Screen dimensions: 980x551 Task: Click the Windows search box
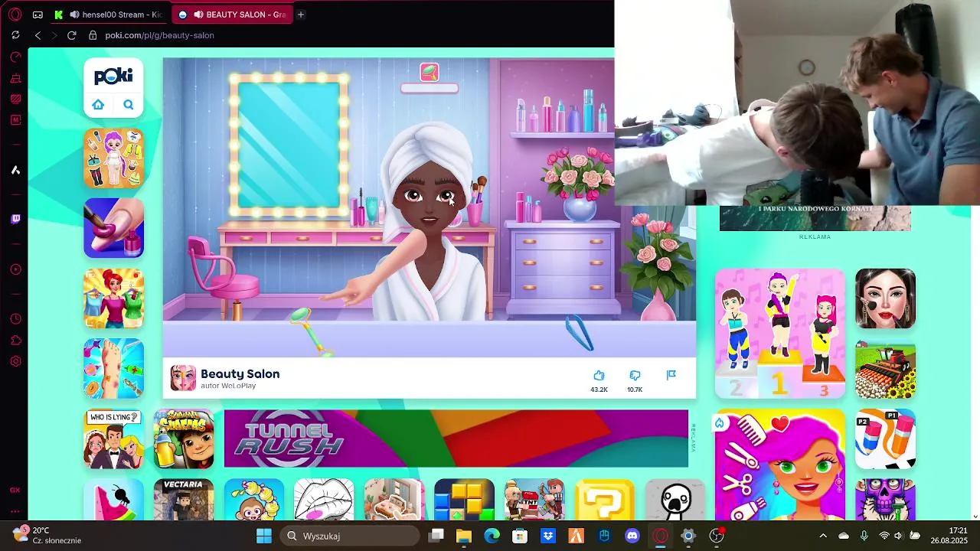pos(349,536)
